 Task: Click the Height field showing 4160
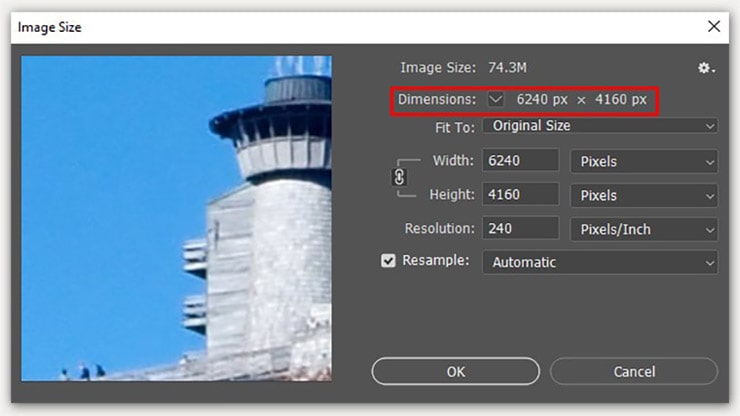pos(520,195)
